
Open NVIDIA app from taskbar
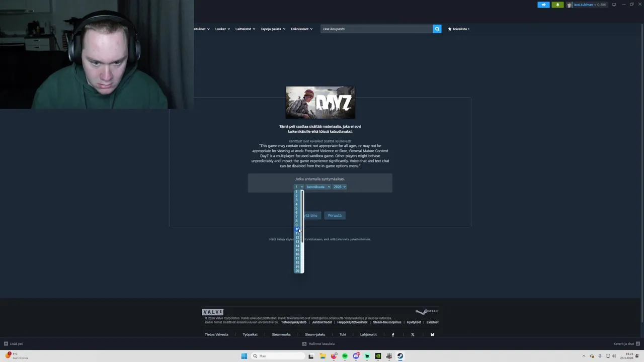[378, 356]
